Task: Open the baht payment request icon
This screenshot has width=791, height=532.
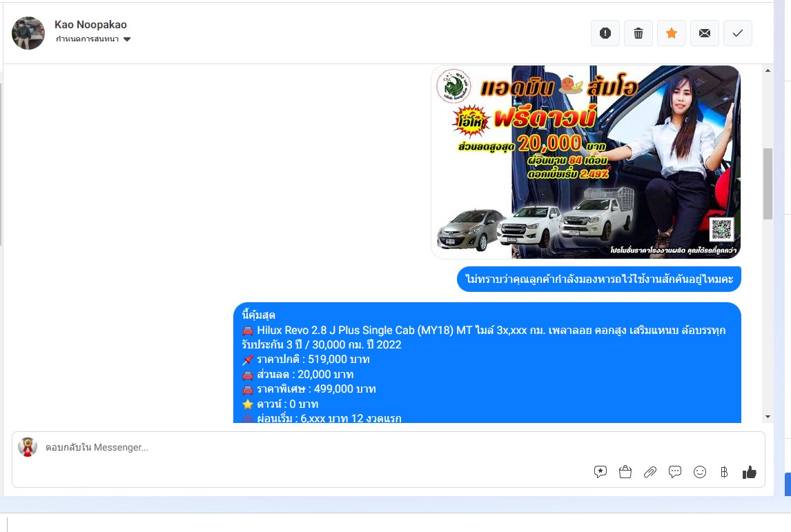Action: tap(724, 472)
